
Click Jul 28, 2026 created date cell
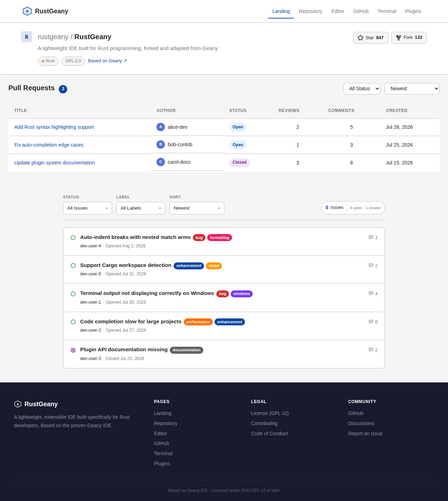point(399,127)
